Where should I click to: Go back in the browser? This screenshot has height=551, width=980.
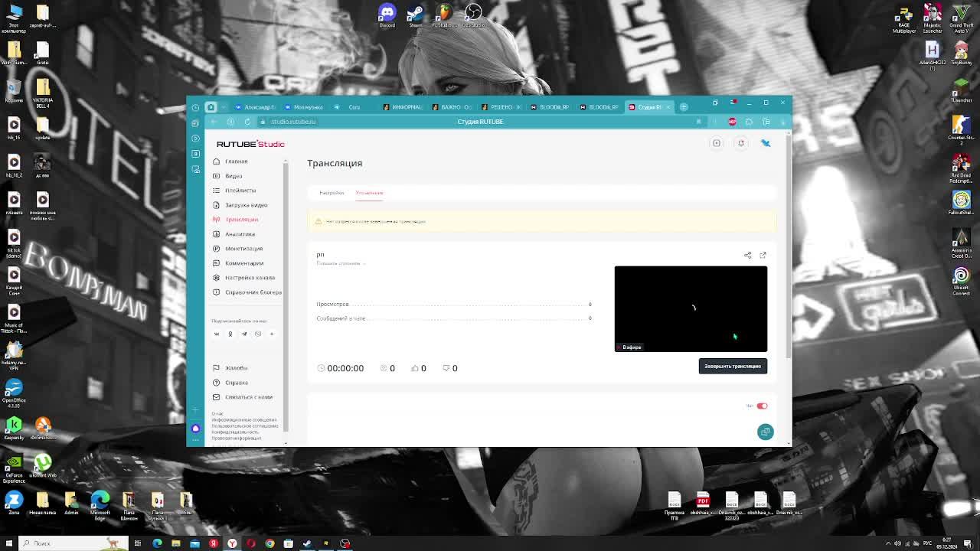(x=214, y=122)
